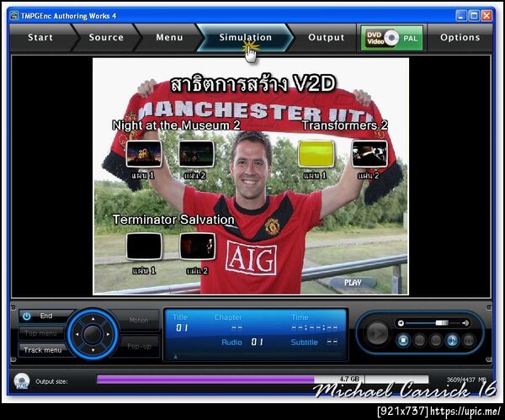Switch audio with the music note icon
505x420 pixels.
click(452, 340)
